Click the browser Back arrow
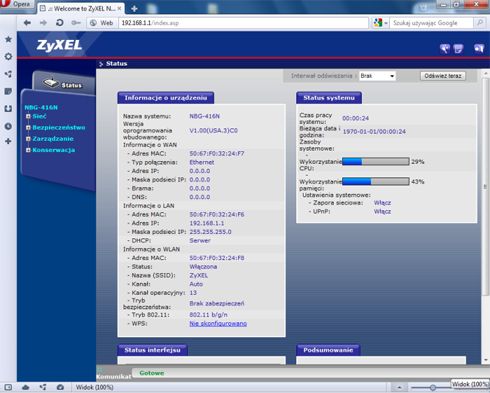Screen dimensions: 490x393 pos(27,23)
